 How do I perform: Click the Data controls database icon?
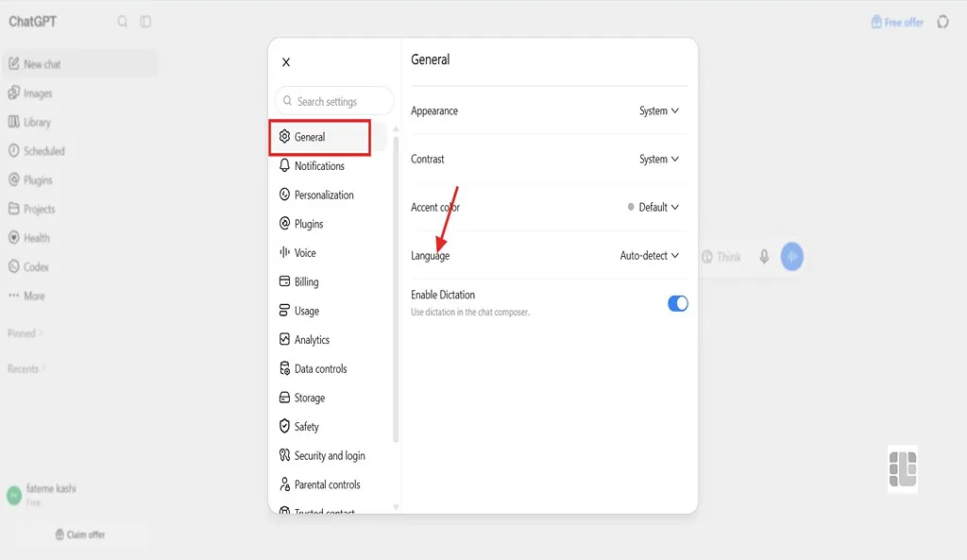coord(284,368)
